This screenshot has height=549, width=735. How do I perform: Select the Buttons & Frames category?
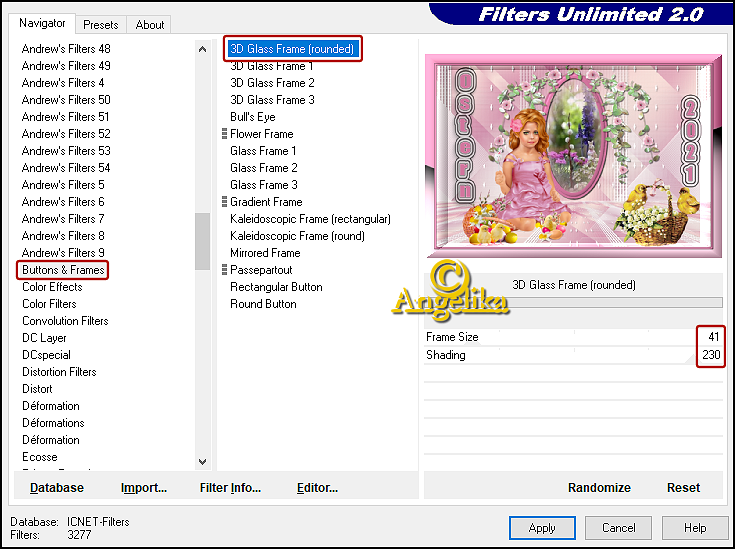click(63, 270)
